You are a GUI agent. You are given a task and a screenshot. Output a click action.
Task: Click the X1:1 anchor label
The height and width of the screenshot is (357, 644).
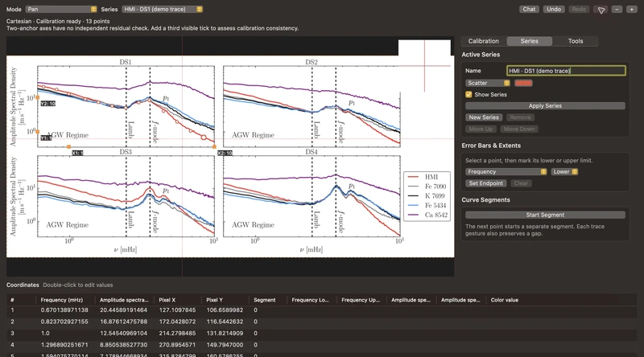77,153
